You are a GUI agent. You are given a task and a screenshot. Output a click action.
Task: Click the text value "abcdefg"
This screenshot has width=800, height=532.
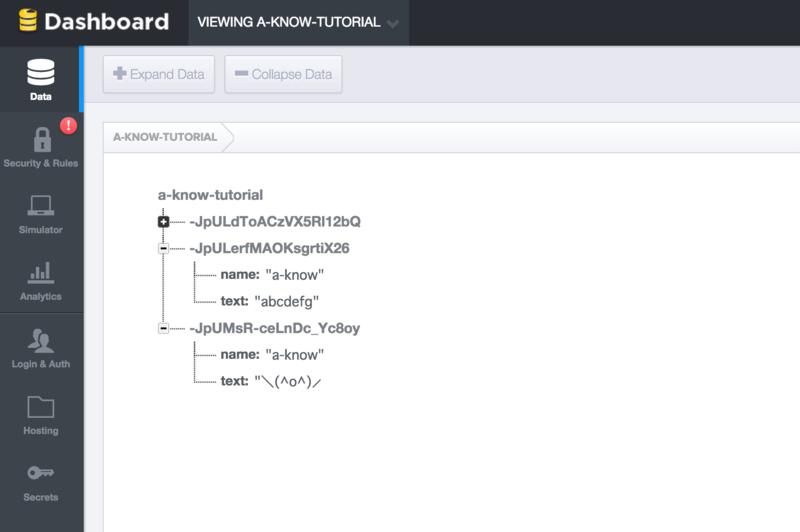point(286,301)
